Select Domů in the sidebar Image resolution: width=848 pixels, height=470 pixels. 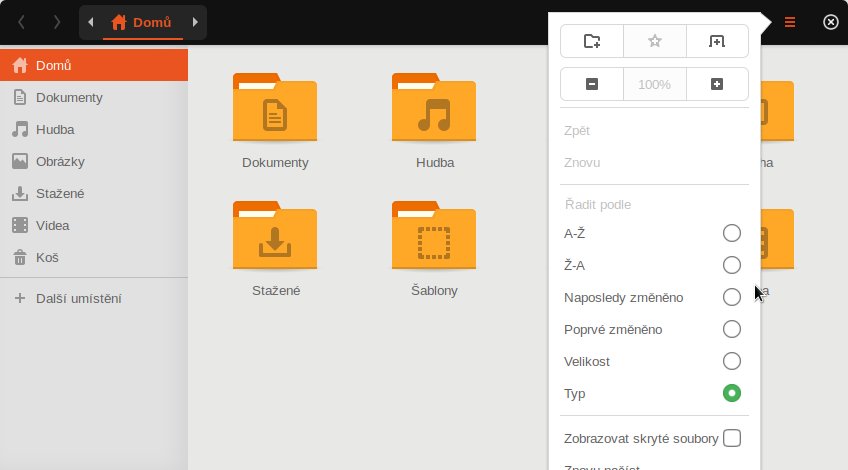94,65
